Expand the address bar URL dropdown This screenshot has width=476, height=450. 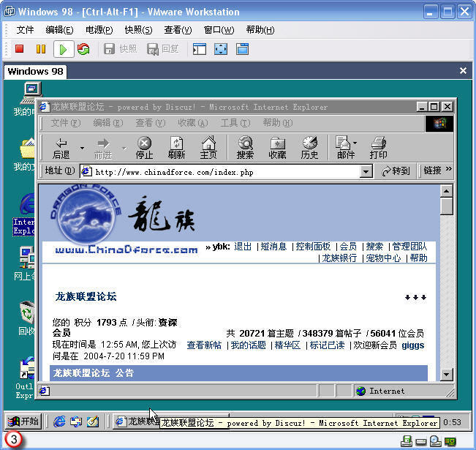[366, 172]
